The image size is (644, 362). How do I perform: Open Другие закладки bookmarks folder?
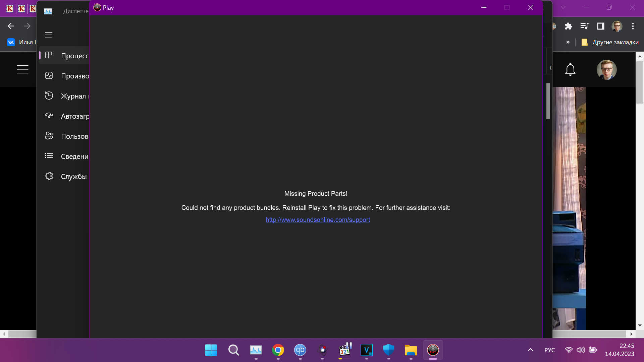coord(610,42)
